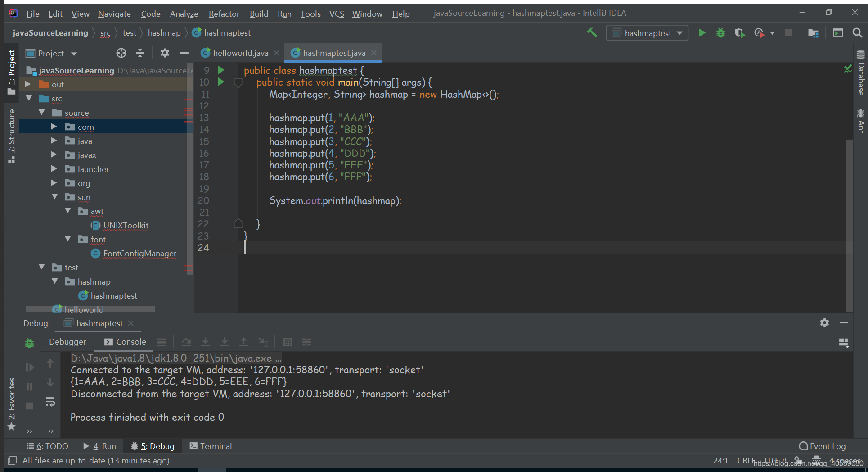The width and height of the screenshot is (868, 472).
Task: Open the Database side tool window
Action: tap(861, 72)
